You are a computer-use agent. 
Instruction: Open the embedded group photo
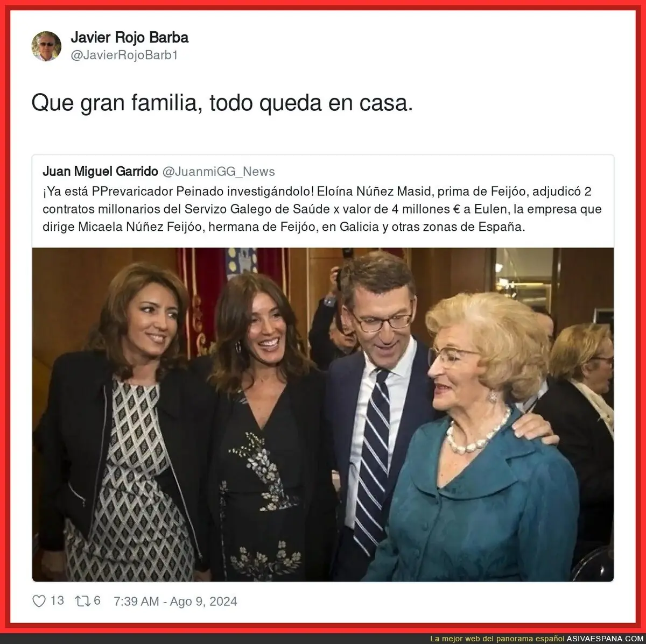click(x=323, y=414)
